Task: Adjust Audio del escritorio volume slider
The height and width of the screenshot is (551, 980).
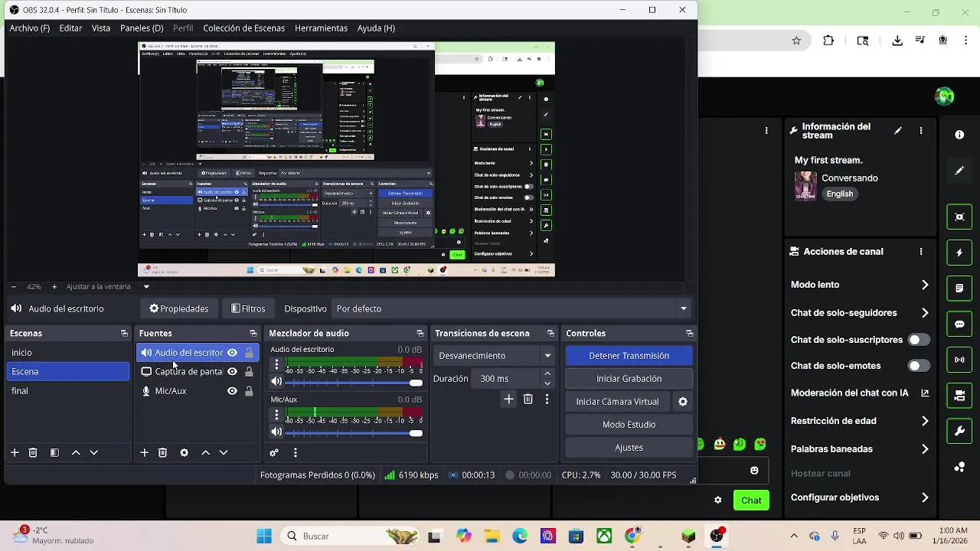Action: click(354, 382)
